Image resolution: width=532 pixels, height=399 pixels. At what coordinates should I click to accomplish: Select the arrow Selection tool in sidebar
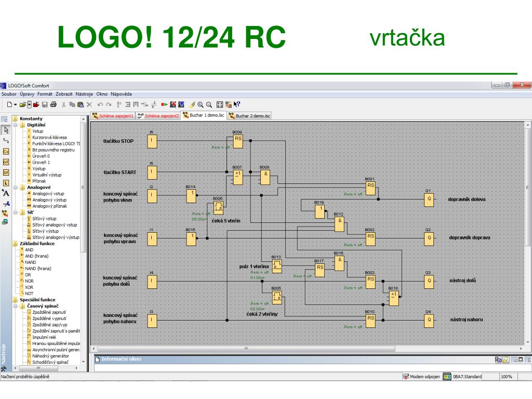coord(6,130)
